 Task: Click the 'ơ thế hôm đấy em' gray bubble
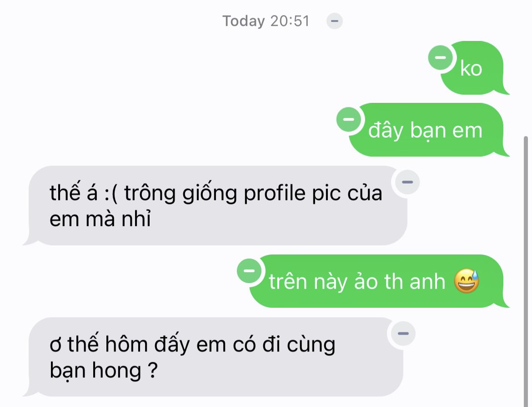(213, 357)
